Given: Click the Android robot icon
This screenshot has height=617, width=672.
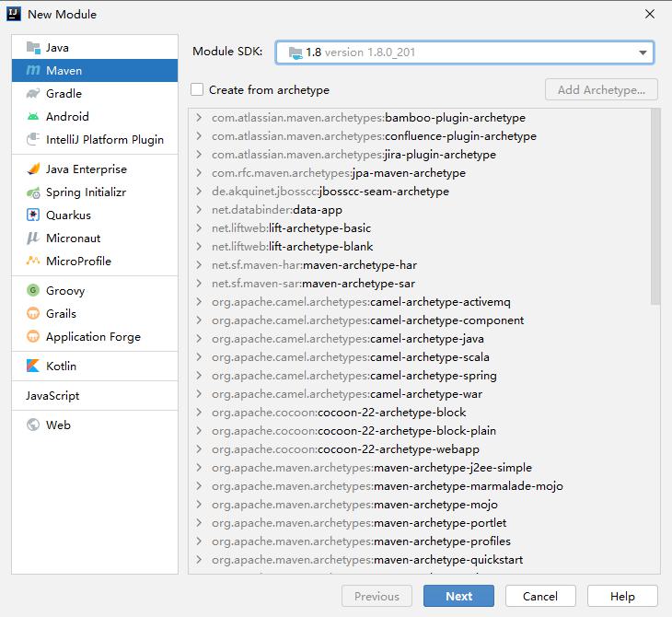Looking at the screenshot, I should coord(33,116).
